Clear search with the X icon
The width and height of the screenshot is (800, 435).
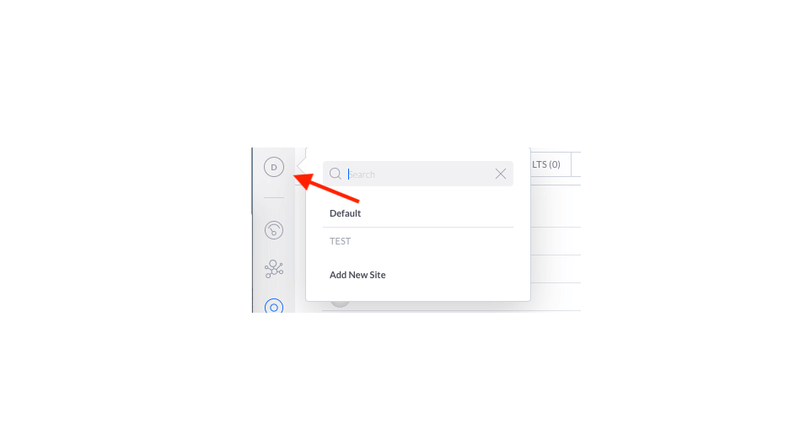tap(501, 174)
